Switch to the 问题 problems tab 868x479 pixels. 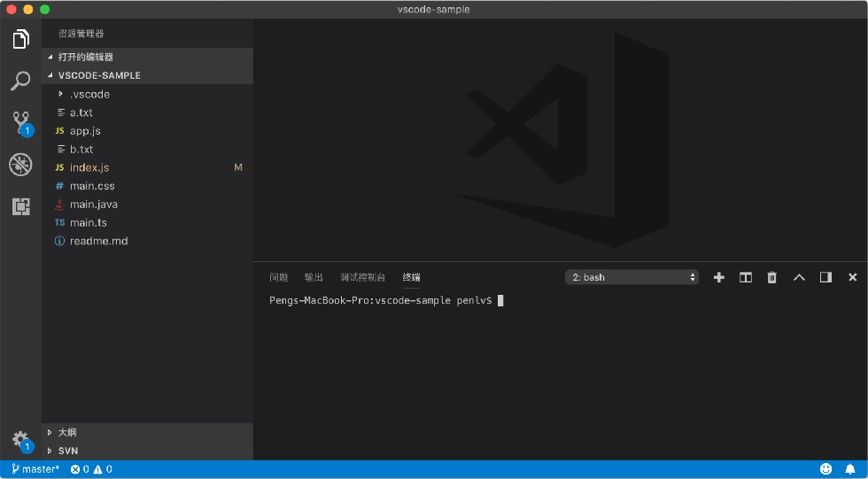click(278, 277)
